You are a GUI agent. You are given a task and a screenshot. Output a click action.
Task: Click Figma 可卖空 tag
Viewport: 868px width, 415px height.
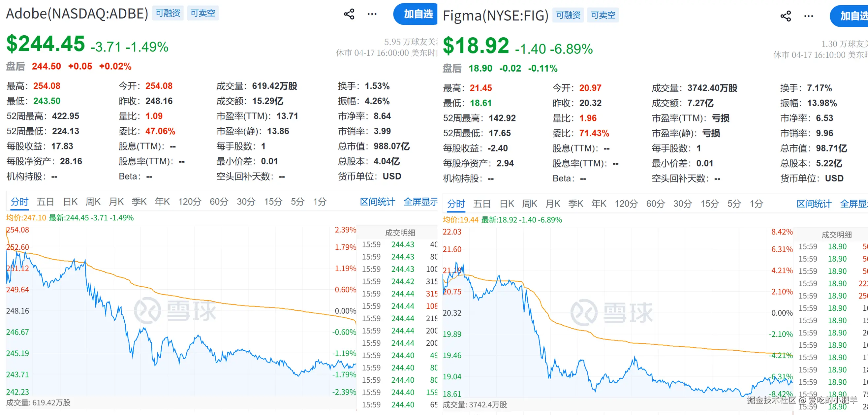tap(603, 15)
